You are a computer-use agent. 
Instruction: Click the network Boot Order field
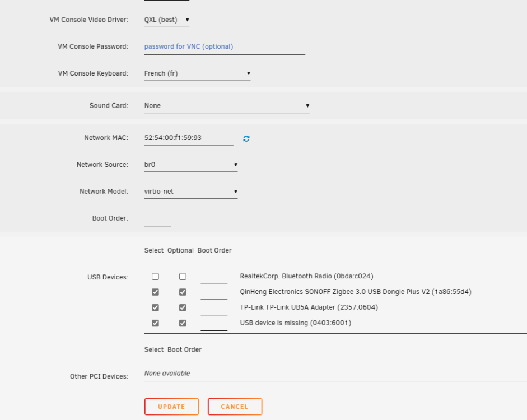(157, 219)
